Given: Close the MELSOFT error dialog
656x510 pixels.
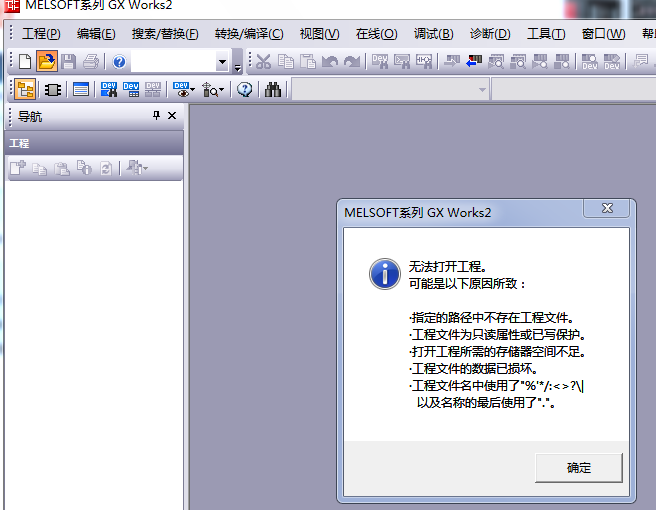Looking at the screenshot, I should [606, 209].
